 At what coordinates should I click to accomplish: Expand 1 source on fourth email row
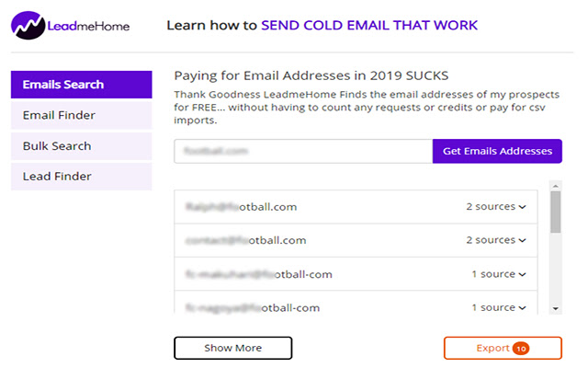click(x=498, y=307)
